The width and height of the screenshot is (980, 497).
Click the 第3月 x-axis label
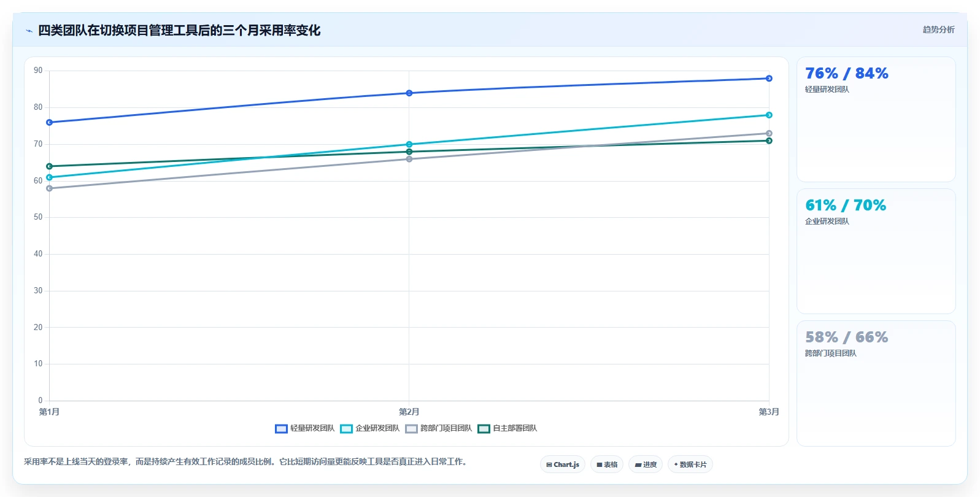[x=769, y=412]
